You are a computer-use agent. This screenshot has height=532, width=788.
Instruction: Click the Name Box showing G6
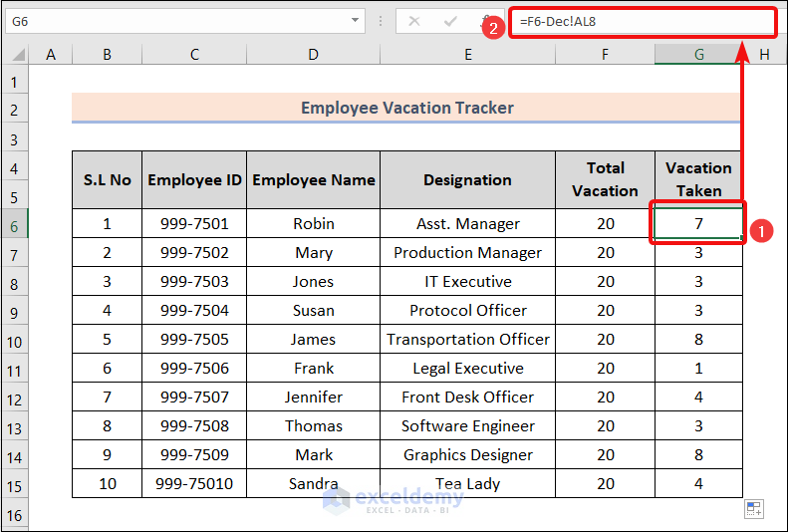pos(179,20)
